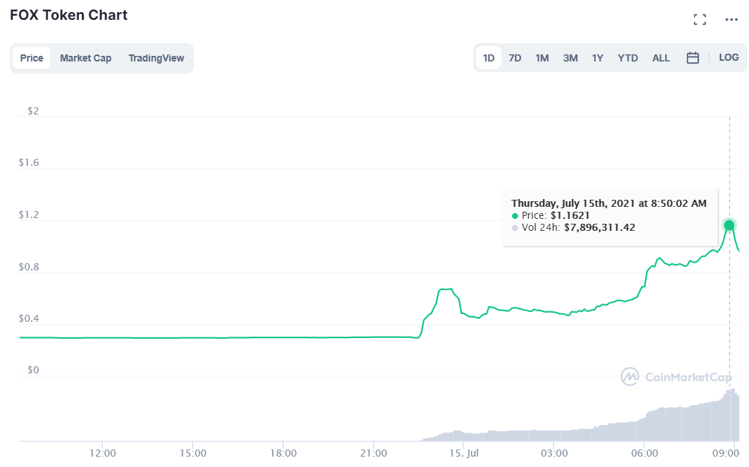Toggle LOG scale on the chart
The image size is (749, 467).
(x=728, y=58)
